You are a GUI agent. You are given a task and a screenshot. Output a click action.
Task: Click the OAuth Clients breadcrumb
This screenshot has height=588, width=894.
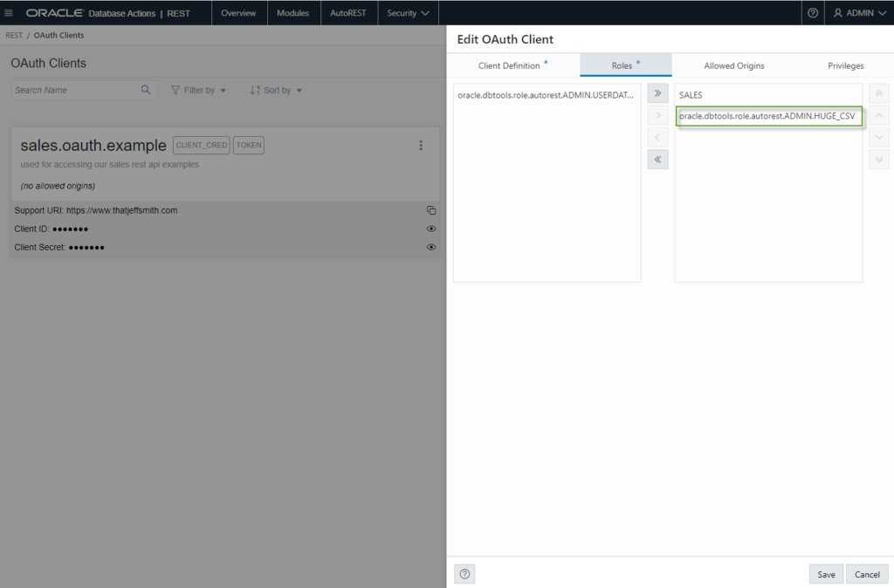[x=58, y=35]
